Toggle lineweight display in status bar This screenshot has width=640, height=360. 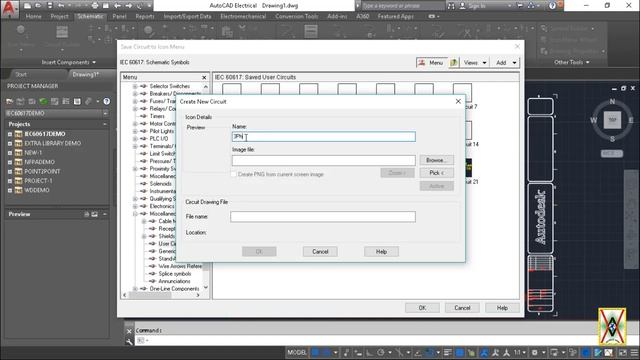pos(448,352)
